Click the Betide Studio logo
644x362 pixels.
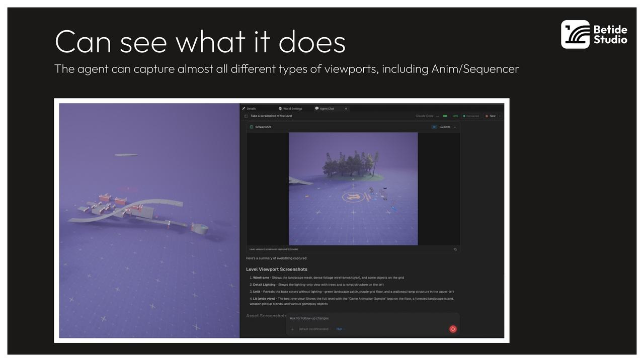pos(594,34)
